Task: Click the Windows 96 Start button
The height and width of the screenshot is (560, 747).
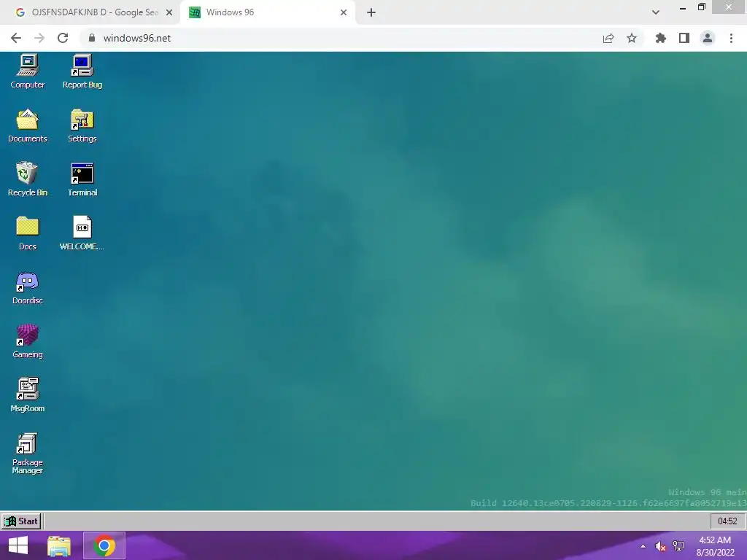Action: tap(21, 521)
